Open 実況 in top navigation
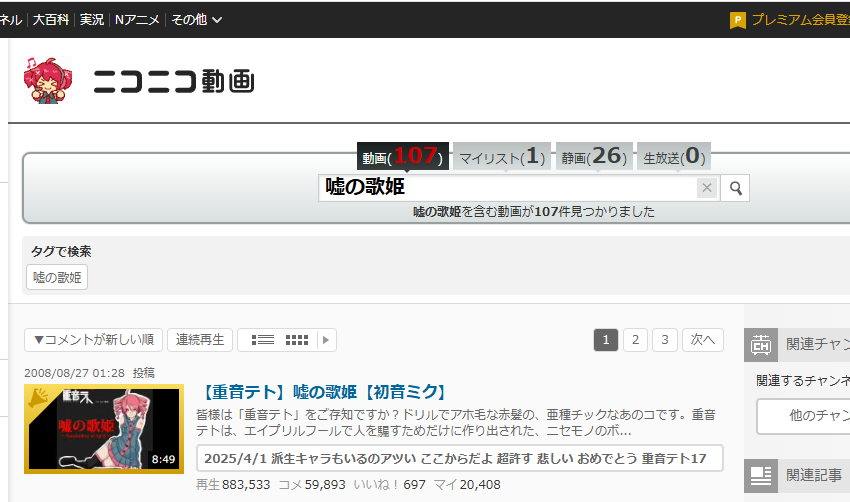The image size is (850, 502). [92, 20]
